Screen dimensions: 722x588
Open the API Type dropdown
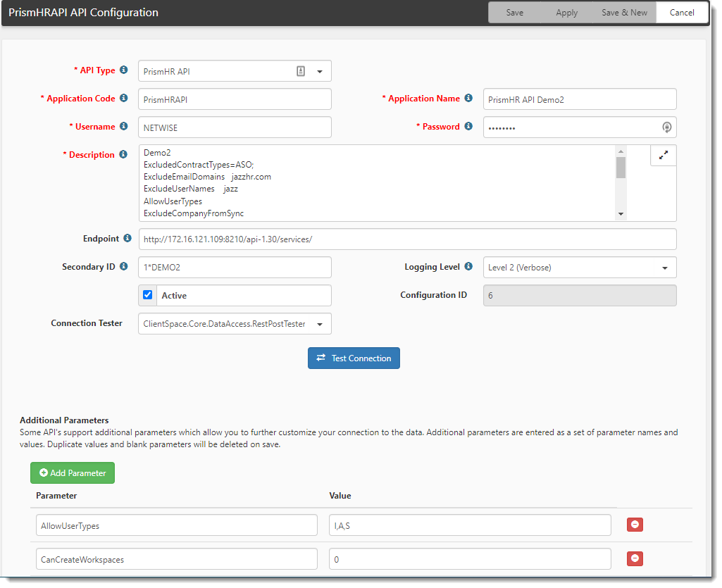(319, 71)
